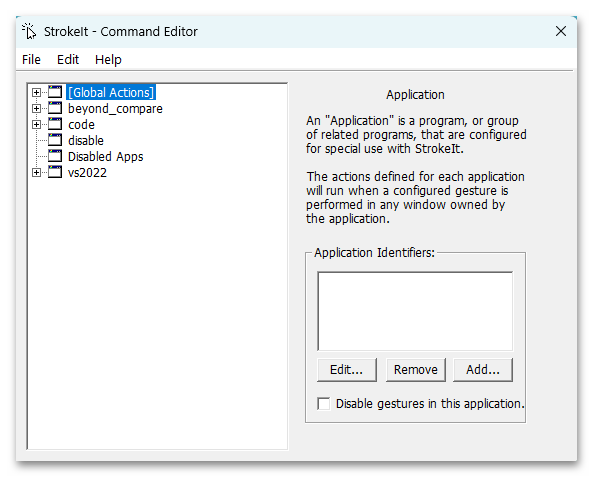Toggle Disable gestures in this application checkbox
The height and width of the screenshot is (477, 593).
click(x=324, y=404)
